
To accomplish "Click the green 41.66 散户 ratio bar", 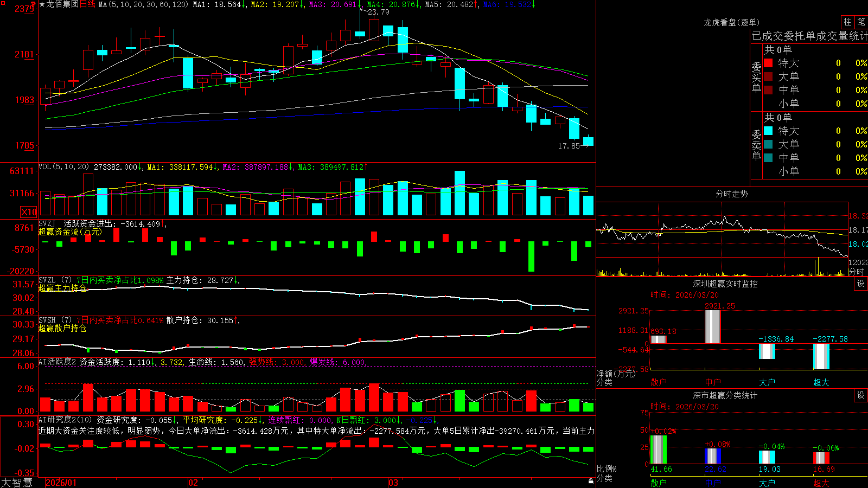I will (x=659, y=450).
